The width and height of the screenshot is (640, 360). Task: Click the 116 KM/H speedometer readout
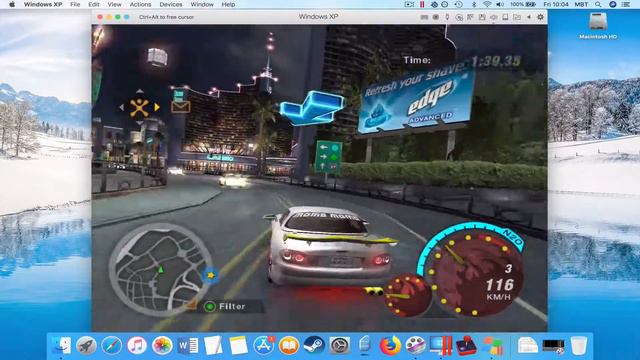(x=499, y=289)
